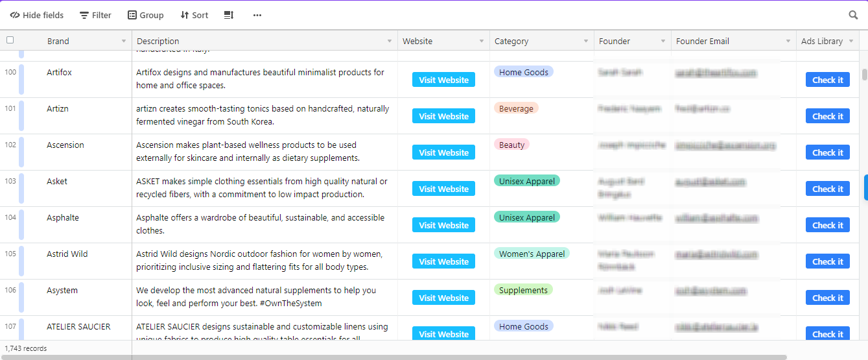Open the row height icon
Image resolution: width=868 pixels, height=360 pixels.
tap(228, 15)
